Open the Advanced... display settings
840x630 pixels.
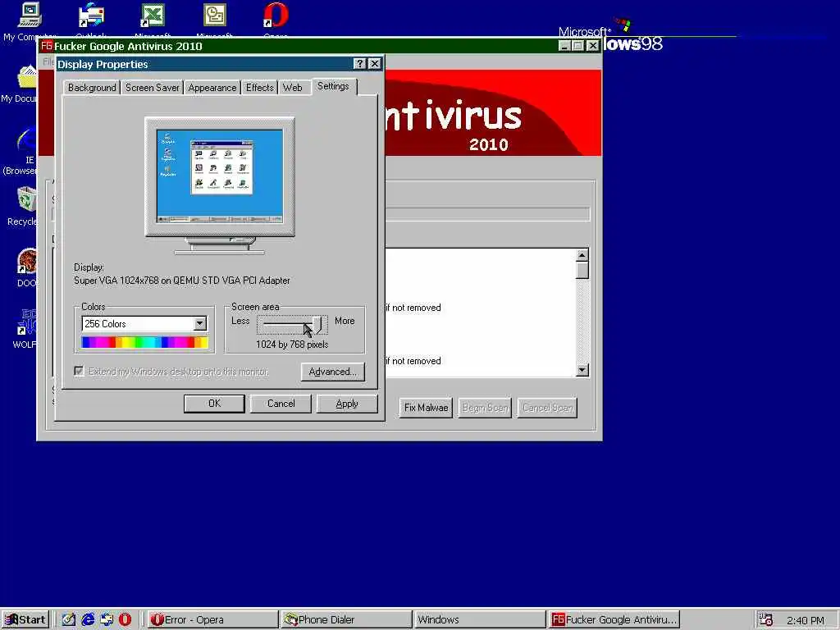click(x=333, y=372)
